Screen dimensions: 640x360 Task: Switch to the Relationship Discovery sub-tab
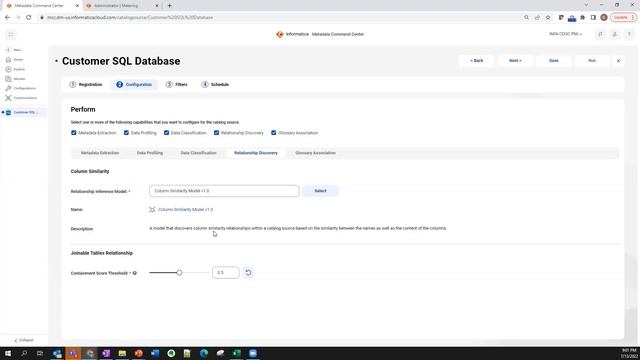[256, 153]
